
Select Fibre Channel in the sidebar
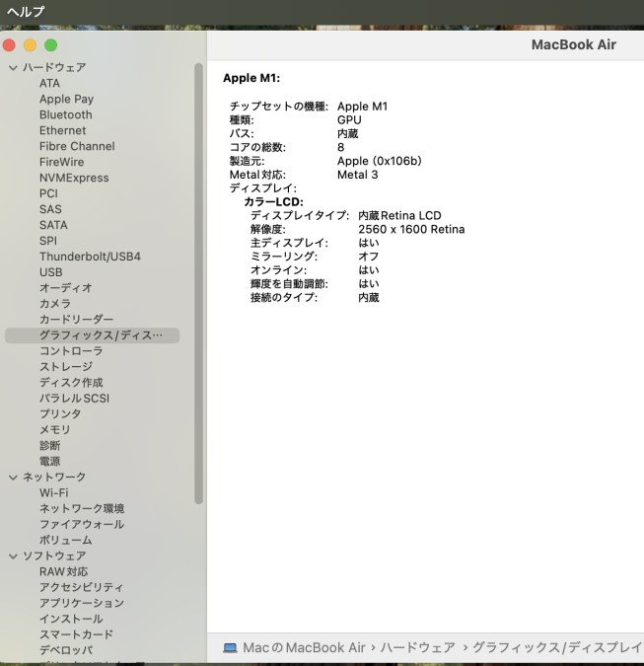tap(77, 146)
